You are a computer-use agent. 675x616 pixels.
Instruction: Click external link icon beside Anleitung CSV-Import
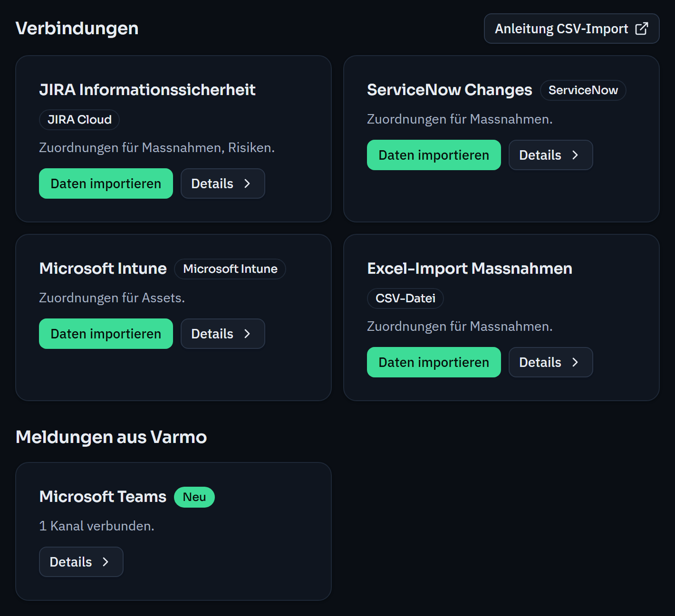pyautogui.click(x=641, y=29)
